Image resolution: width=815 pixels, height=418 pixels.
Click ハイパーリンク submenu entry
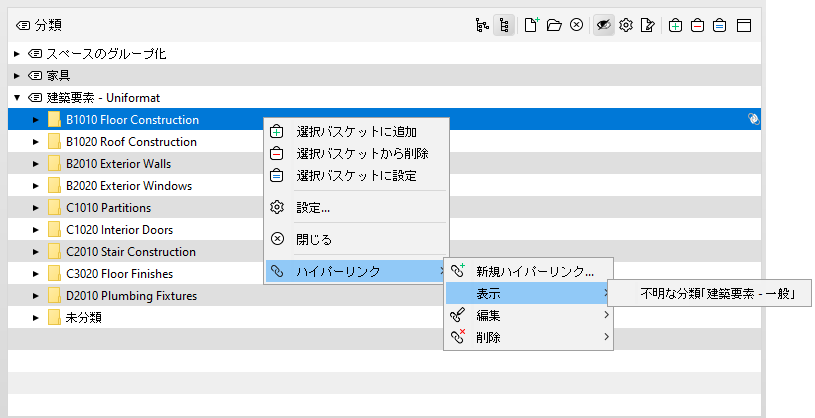pos(356,271)
